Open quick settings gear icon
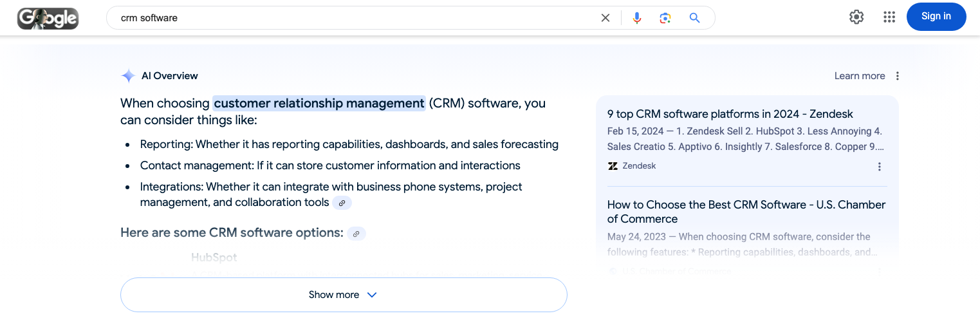The width and height of the screenshot is (980, 327). pyautogui.click(x=856, y=17)
